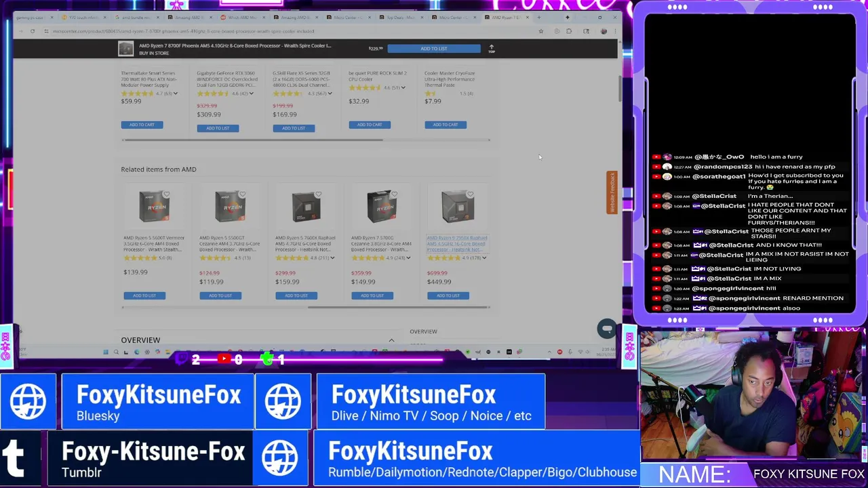The width and height of the screenshot is (868, 488).
Task: Switch to the 'amd bundle' Google tab
Action: tap(132, 18)
